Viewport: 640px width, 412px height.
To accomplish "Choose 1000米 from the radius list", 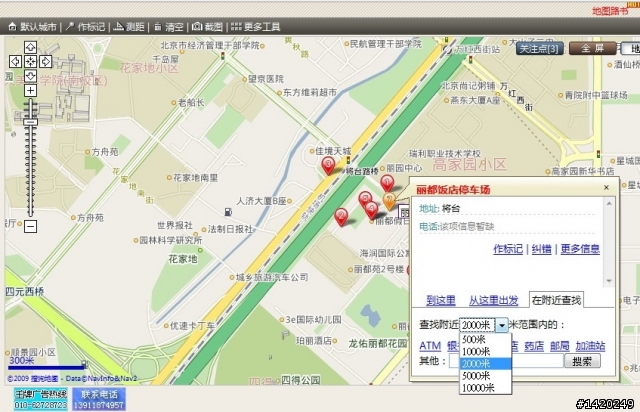I will [x=485, y=352].
